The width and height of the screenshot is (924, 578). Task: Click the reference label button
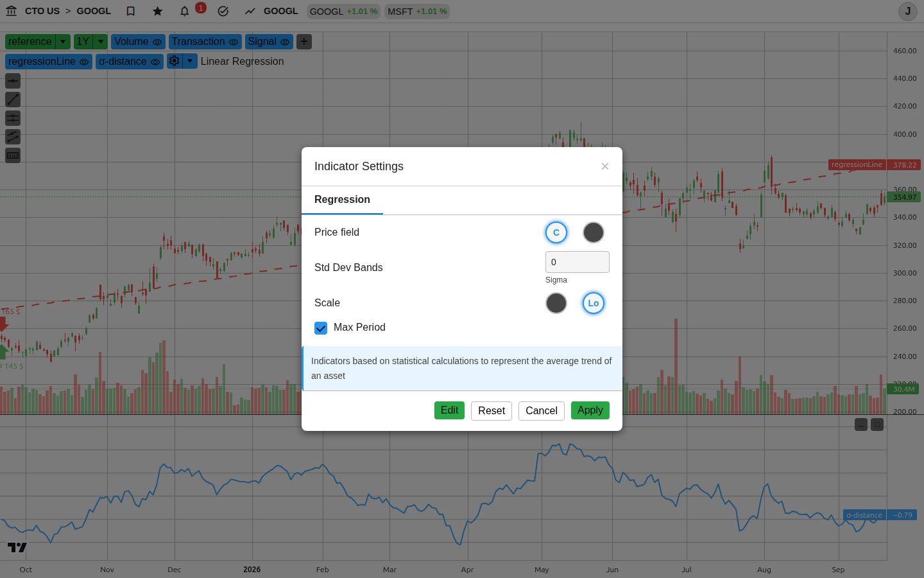(30, 42)
